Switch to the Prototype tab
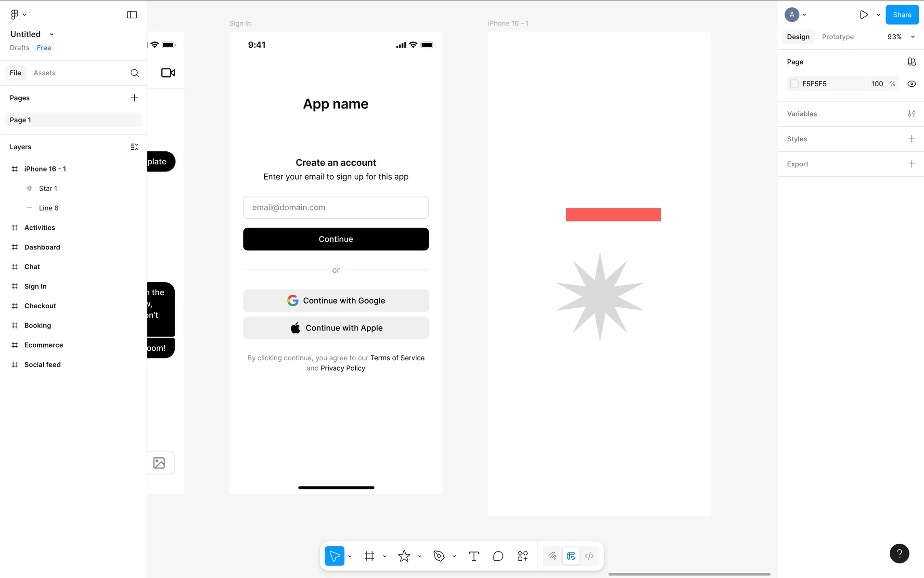The height and width of the screenshot is (578, 924). click(837, 37)
